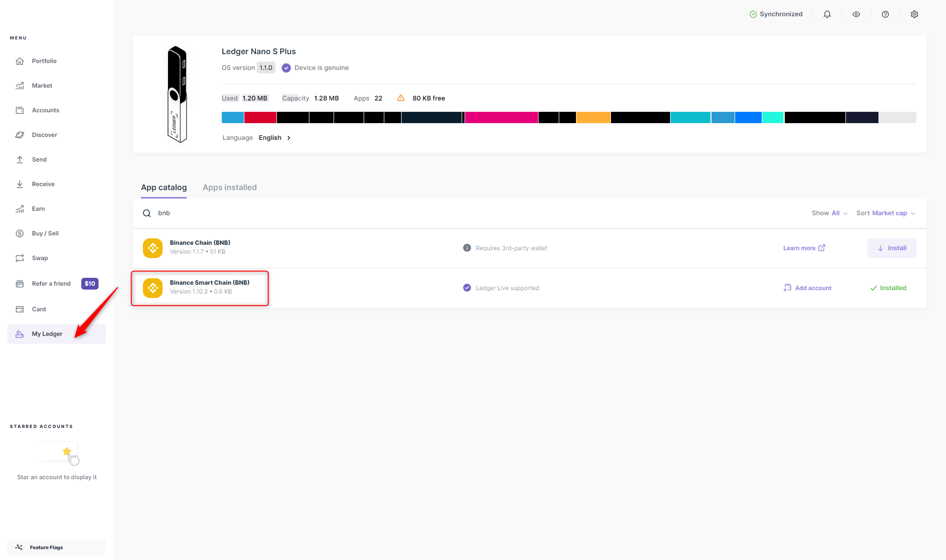The width and height of the screenshot is (946, 560).
Task: Click the magenta segment of storage bar
Action: (x=501, y=117)
